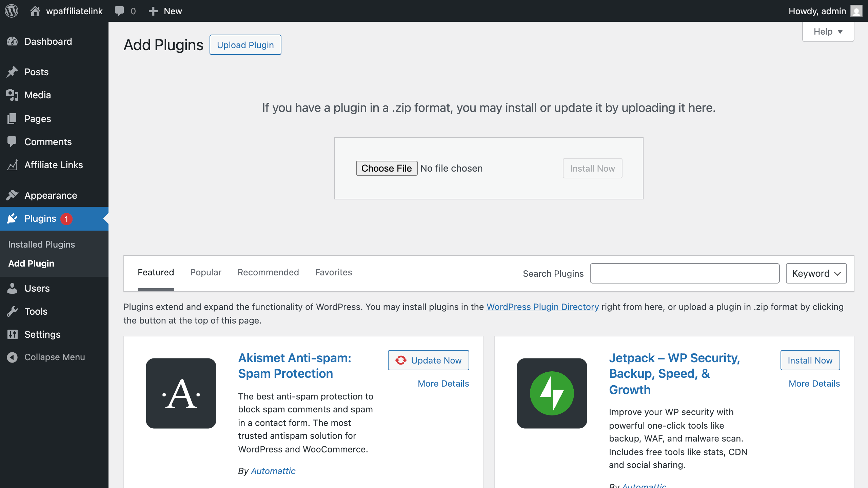Open Installed Plugins submenu item
This screenshot has width=868, height=488.
tap(41, 245)
